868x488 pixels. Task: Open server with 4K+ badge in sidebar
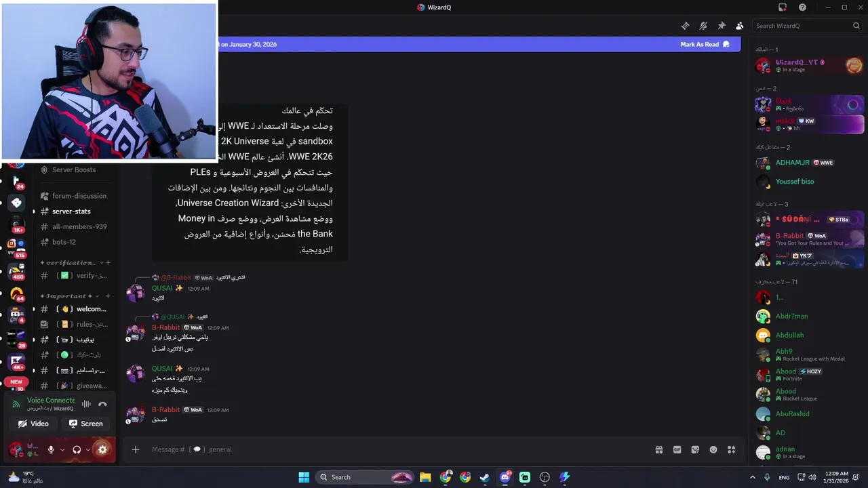(x=17, y=362)
